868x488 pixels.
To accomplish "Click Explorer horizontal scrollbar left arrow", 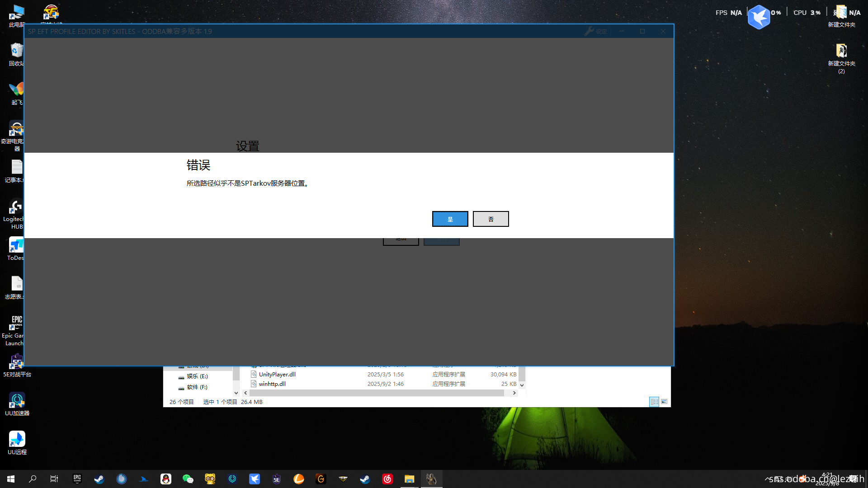I will click(245, 393).
